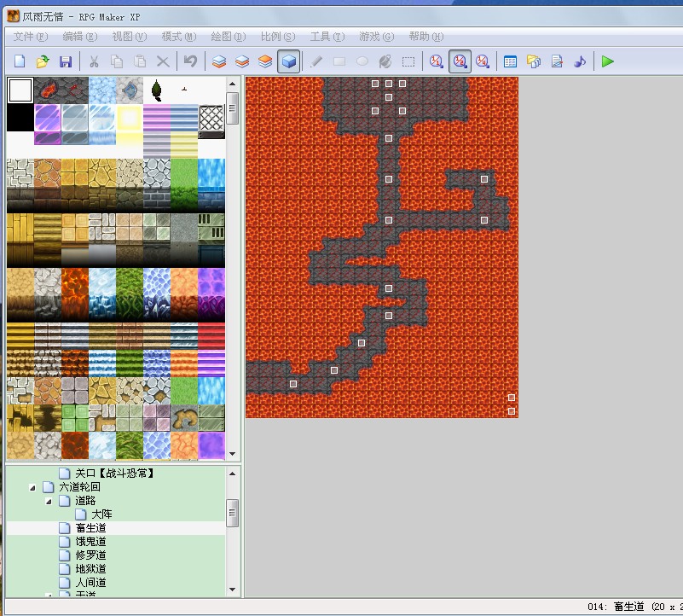683x616 pixels.
Task: Open the Sound Test music note icon
Action: [579, 61]
